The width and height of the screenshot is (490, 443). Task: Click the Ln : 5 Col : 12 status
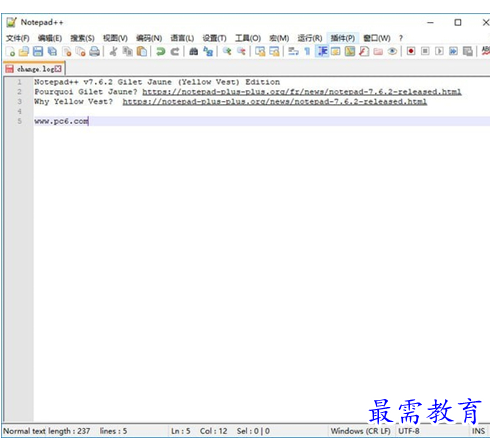[199, 431]
